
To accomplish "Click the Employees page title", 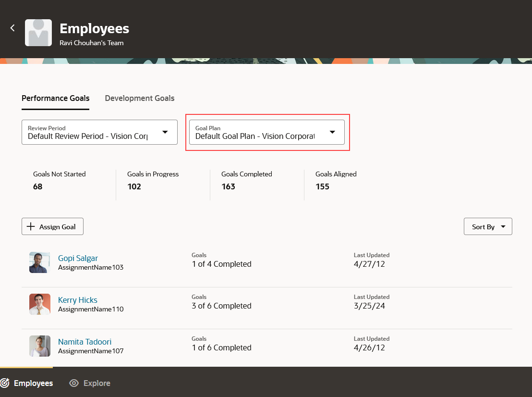I will point(94,28).
